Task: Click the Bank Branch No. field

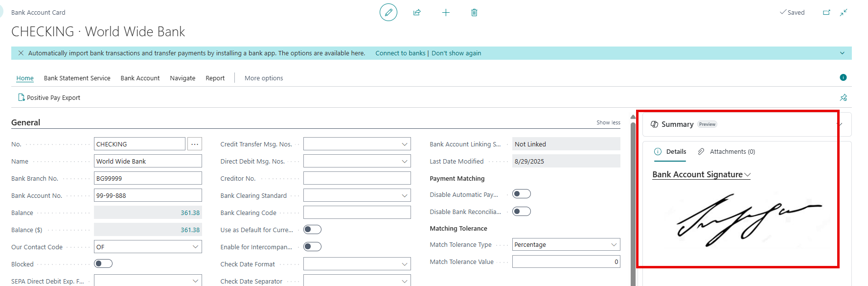Action: (x=148, y=178)
